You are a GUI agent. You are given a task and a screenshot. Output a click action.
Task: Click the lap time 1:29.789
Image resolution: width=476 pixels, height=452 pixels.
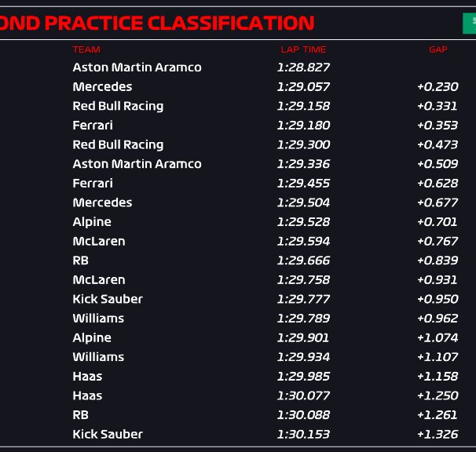tap(303, 319)
